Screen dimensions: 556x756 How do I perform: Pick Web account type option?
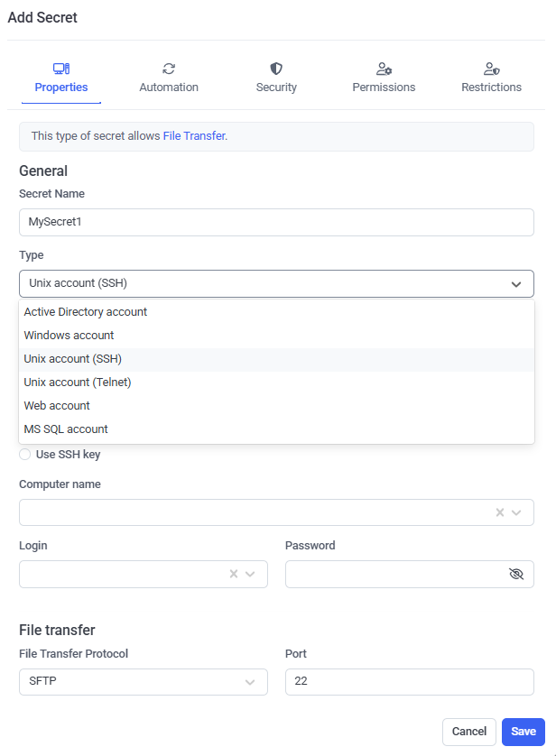coord(57,406)
